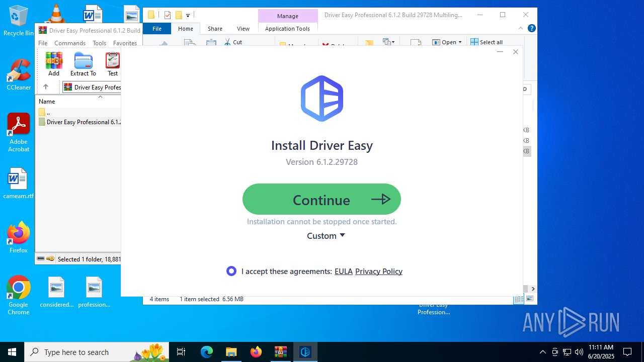644x362 pixels.
Task: Click the File tab in Explorer
Action: pos(157,29)
